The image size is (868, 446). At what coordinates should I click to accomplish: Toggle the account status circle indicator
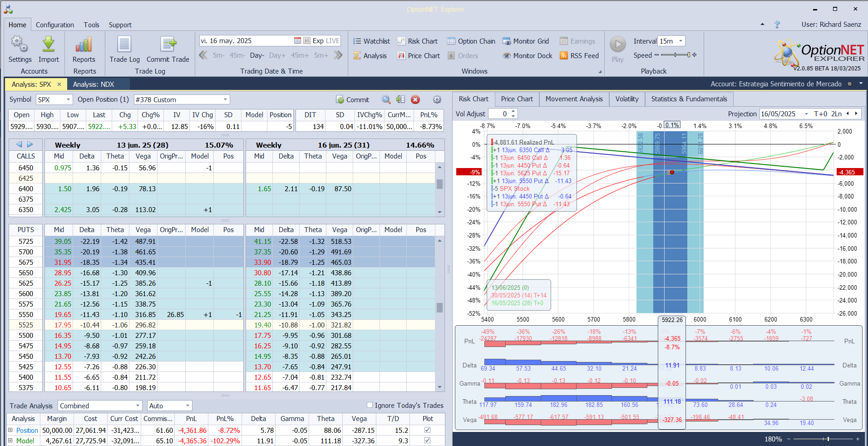[x=849, y=84]
